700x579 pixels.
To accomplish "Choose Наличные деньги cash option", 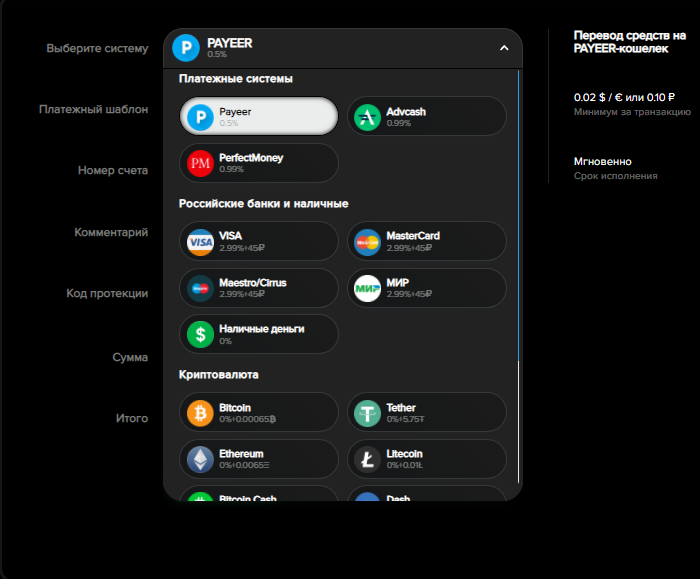I will pos(259,334).
